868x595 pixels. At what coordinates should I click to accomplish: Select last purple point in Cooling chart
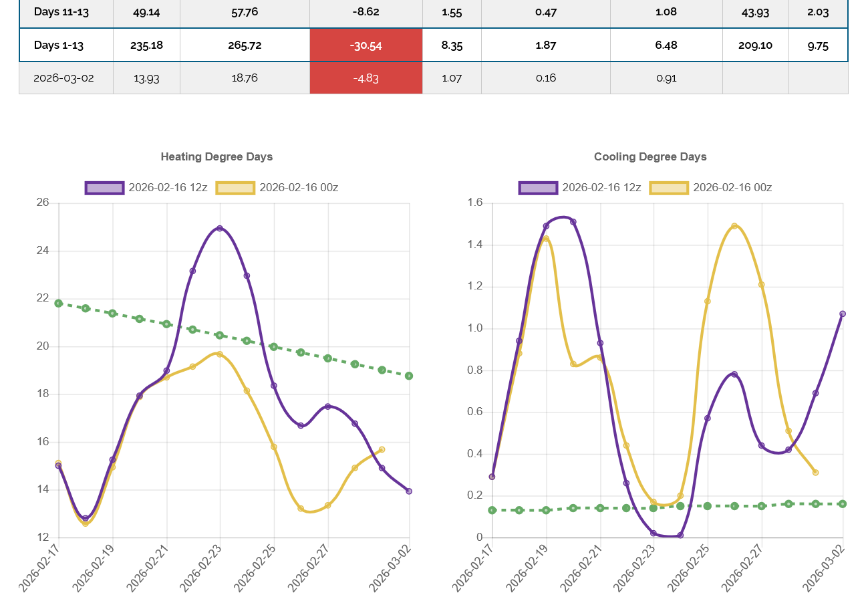click(843, 314)
